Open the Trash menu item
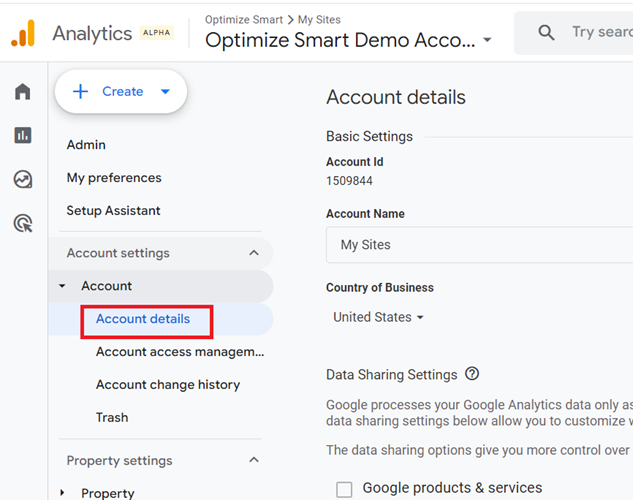 pos(112,417)
